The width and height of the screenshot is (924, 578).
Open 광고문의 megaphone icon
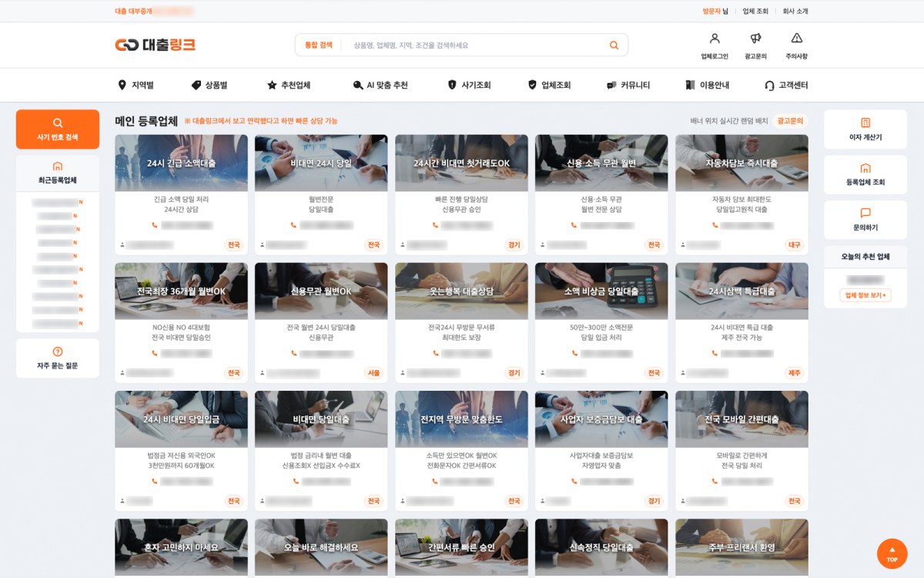pos(756,39)
